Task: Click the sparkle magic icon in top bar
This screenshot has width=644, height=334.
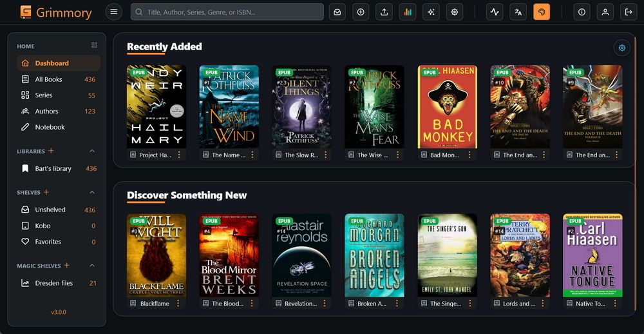Action: [431, 12]
